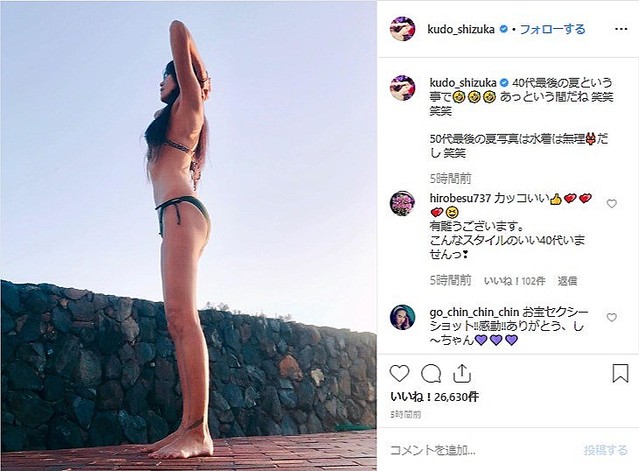Open the hirobesu737 username link

(460, 198)
